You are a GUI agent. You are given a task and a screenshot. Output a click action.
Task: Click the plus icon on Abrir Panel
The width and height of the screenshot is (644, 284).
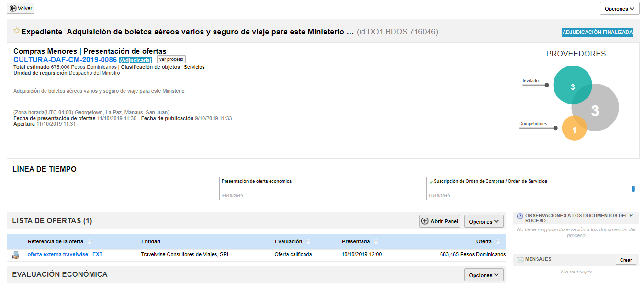[x=425, y=221]
